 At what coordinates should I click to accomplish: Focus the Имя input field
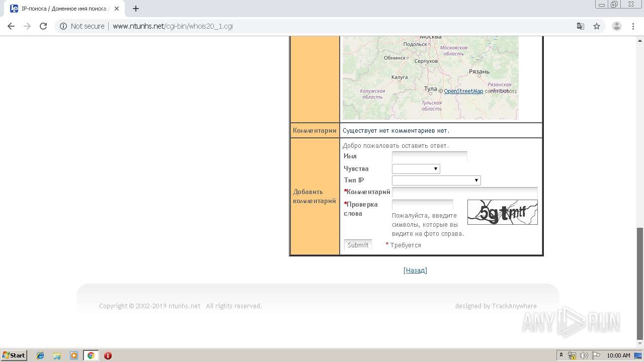click(430, 156)
